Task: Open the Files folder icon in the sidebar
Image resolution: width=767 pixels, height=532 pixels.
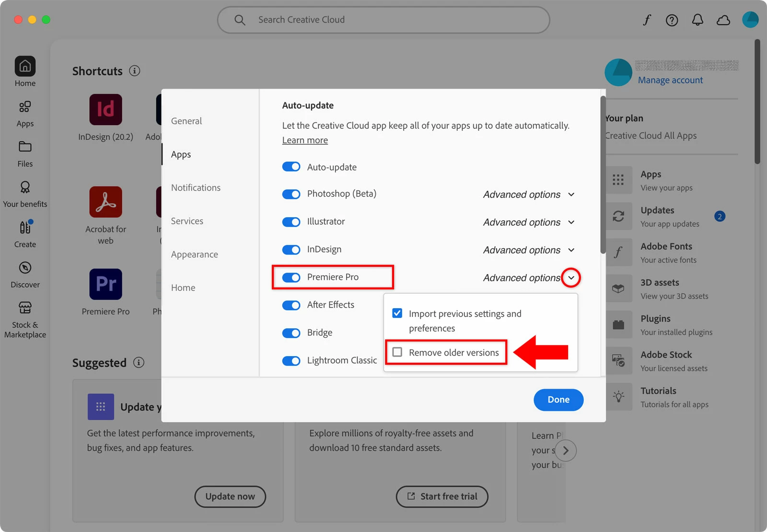Action: click(25, 147)
